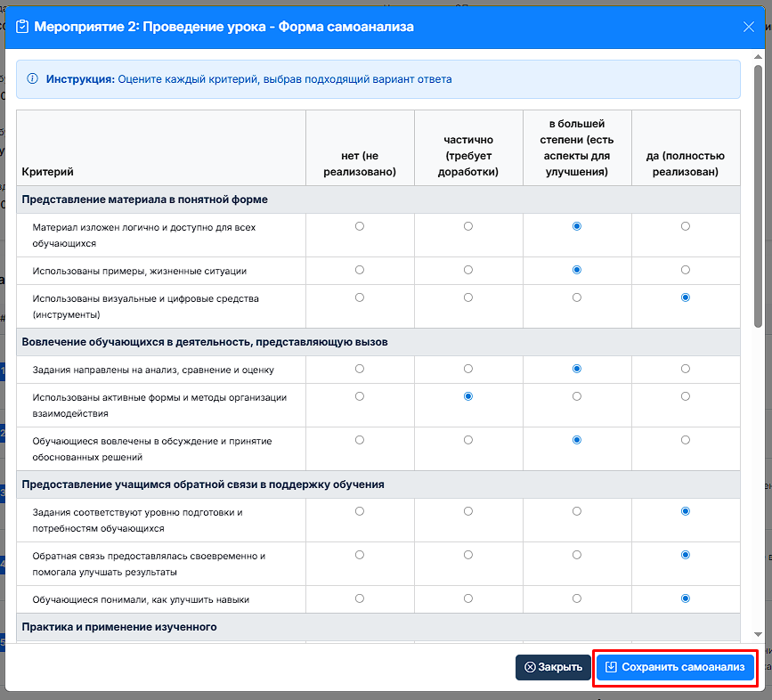Select 'частично' for Задания направлены на анализ
Screen dimensions: 772x700
(468, 369)
